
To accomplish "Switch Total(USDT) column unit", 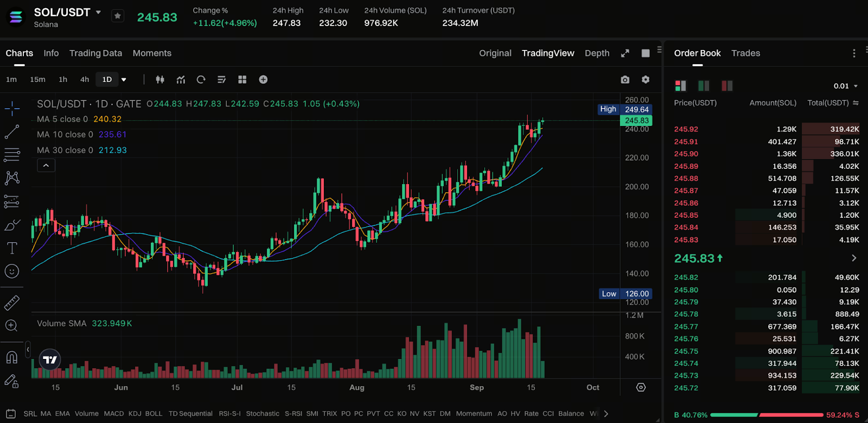I will point(856,103).
